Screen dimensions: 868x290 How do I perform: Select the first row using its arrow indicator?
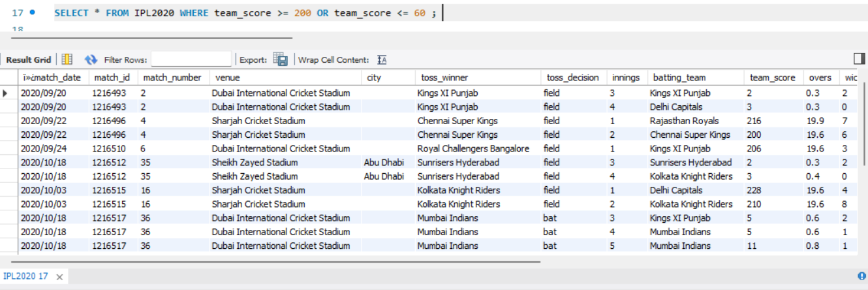click(x=6, y=93)
